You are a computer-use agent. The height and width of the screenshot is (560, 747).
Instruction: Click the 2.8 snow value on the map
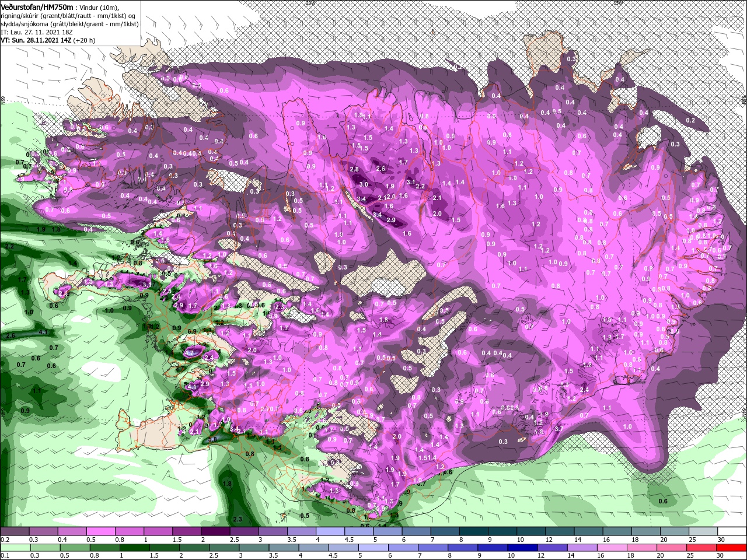click(x=354, y=169)
